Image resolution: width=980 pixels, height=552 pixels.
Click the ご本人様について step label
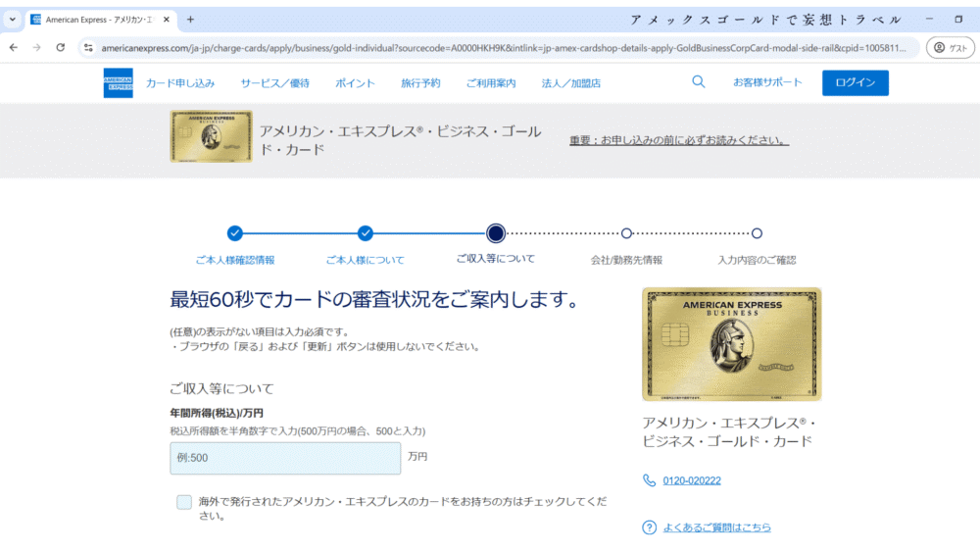365,260
